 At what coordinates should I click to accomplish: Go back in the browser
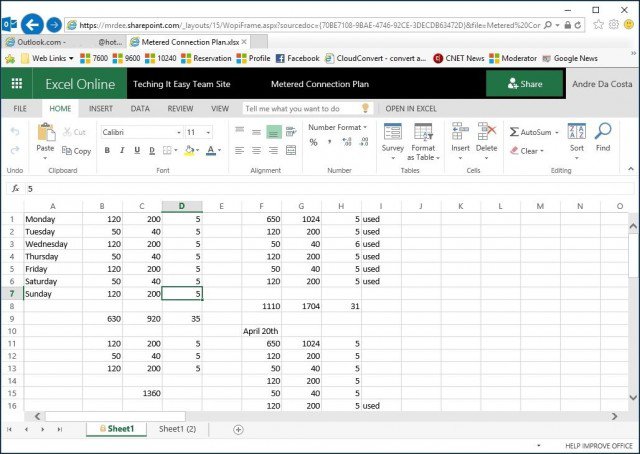pos(32,24)
